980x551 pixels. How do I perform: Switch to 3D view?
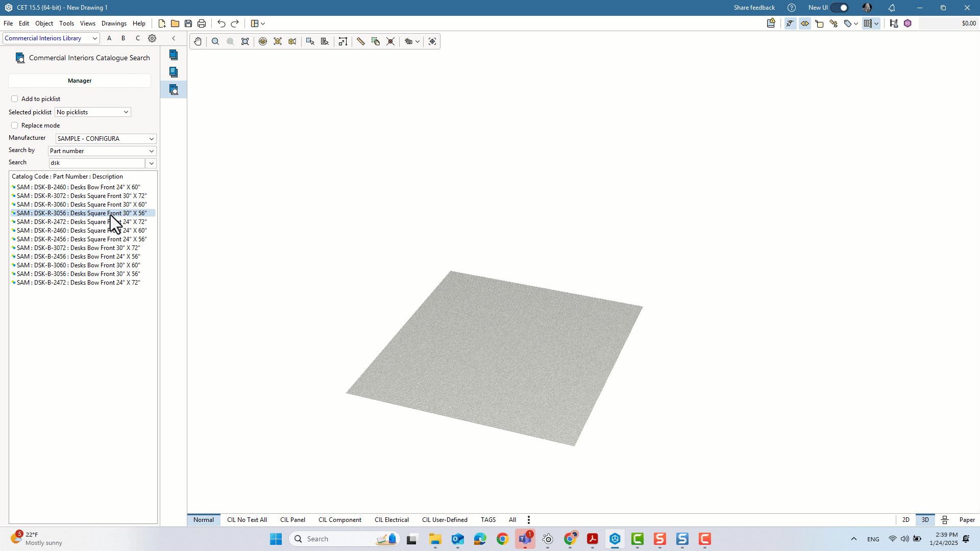pyautogui.click(x=925, y=520)
